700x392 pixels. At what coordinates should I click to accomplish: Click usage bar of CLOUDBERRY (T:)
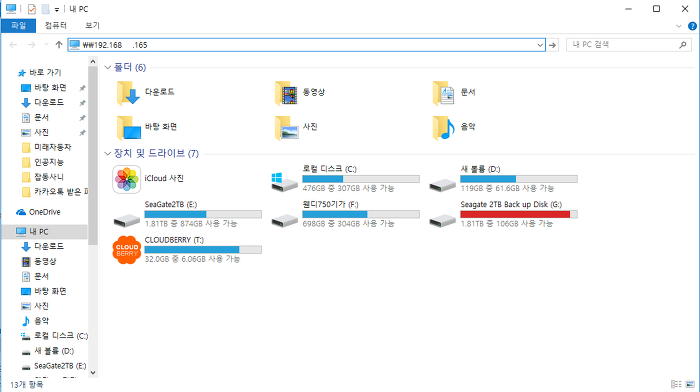tap(203, 250)
